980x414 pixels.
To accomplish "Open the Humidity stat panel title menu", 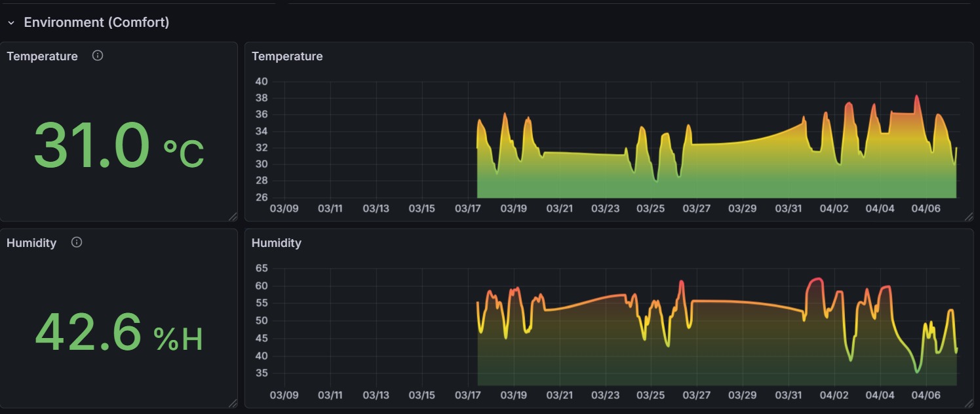I will pyautogui.click(x=31, y=242).
